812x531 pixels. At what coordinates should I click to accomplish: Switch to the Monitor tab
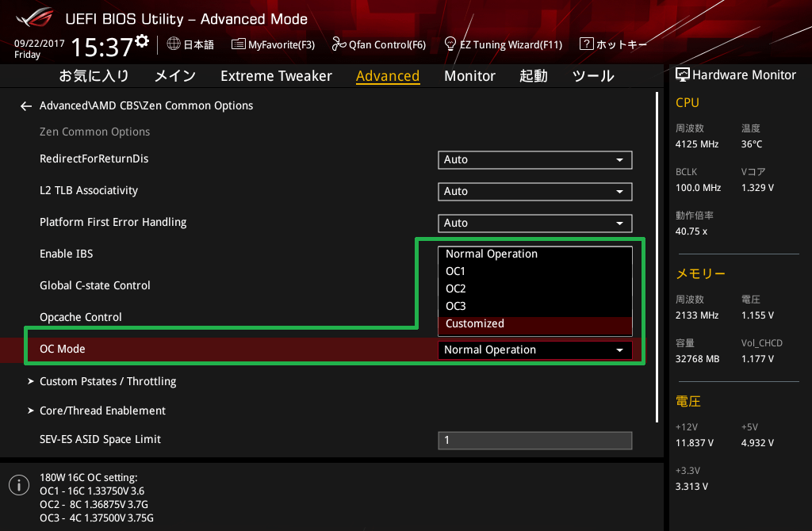(x=469, y=76)
